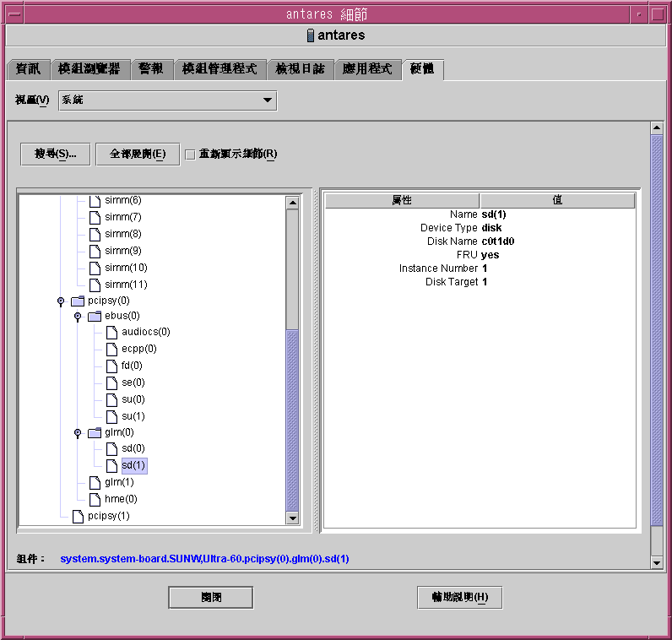Click the antares host icon in header
Image resolution: width=672 pixels, height=640 pixels.
pyautogui.click(x=311, y=35)
